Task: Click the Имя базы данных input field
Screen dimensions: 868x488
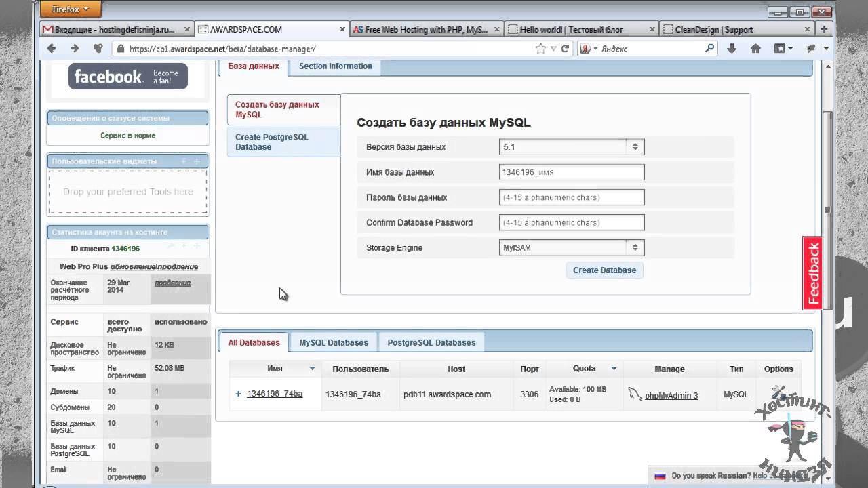Action: (x=572, y=172)
